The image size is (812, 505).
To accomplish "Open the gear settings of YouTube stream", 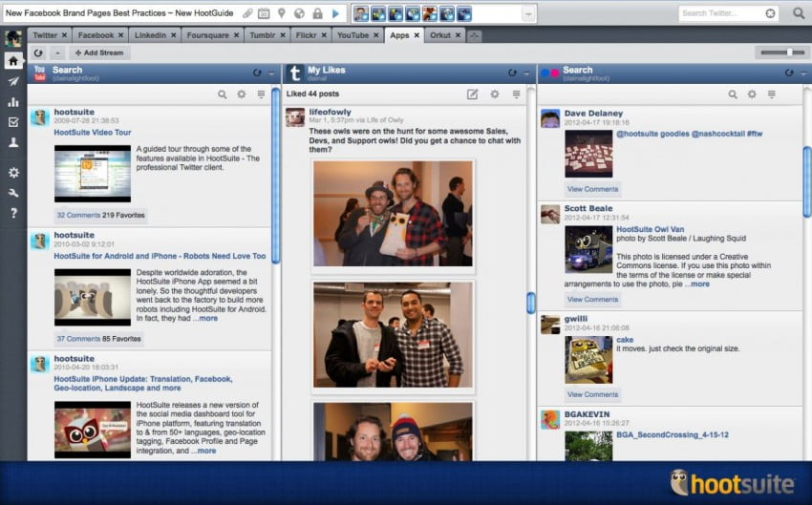I will coord(242,95).
